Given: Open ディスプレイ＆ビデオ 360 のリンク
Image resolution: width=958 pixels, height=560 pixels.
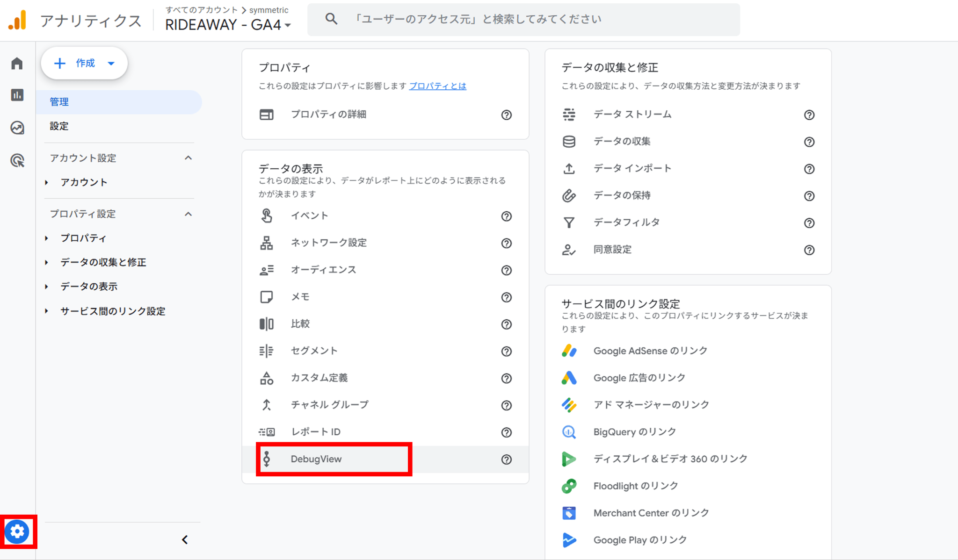Looking at the screenshot, I should click(x=688, y=459).
